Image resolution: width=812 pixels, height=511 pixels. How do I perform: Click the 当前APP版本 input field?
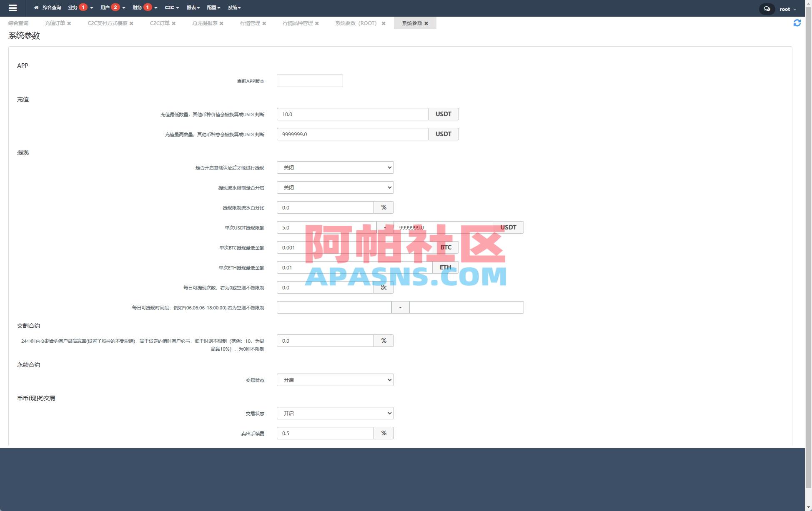pyautogui.click(x=309, y=80)
